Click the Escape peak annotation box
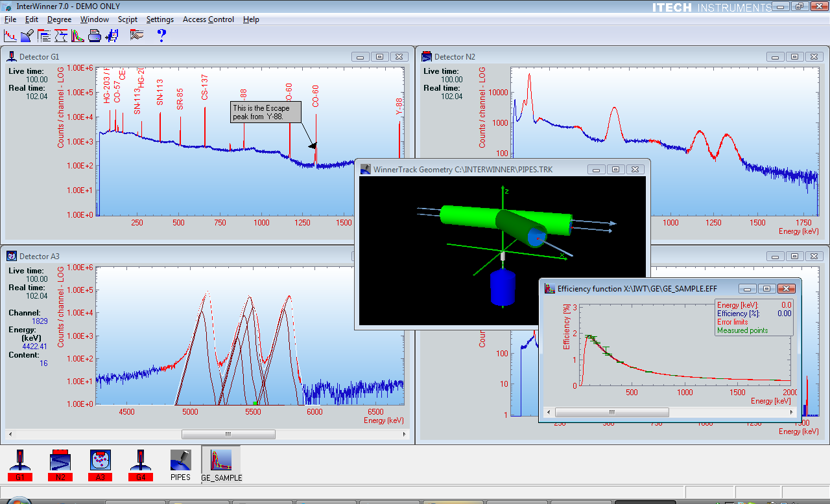This screenshot has height=504, width=830. pos(266,111)
